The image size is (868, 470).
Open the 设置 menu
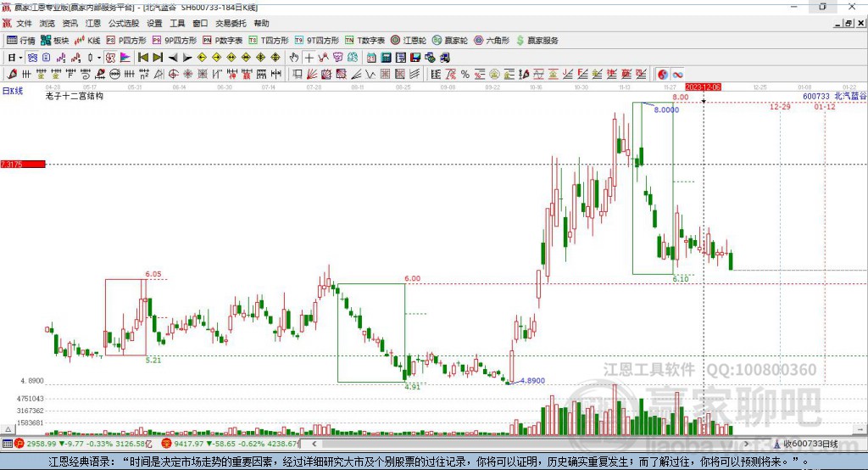154,23
